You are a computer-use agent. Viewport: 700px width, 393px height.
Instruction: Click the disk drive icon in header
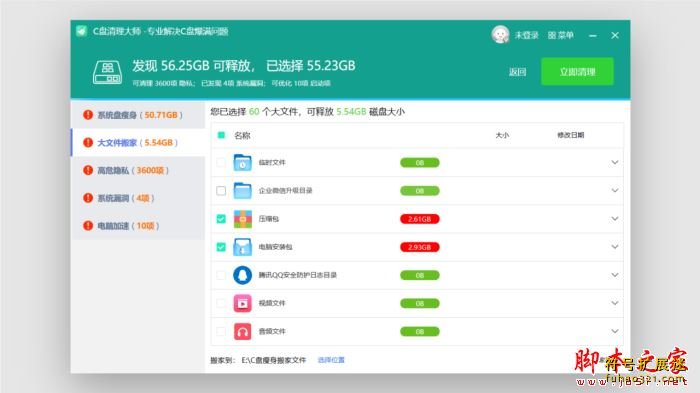tap(107, 72)
